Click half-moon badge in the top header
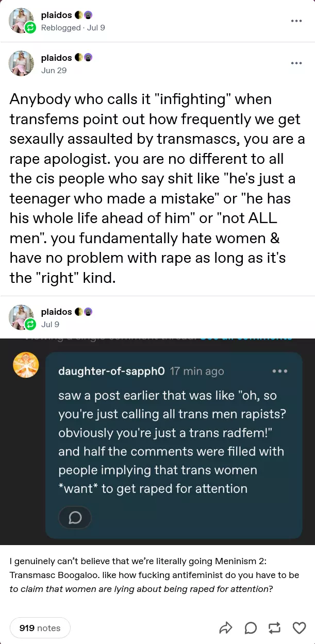The image size is (315, 644). pyautogui.click(x=79, y=15)
